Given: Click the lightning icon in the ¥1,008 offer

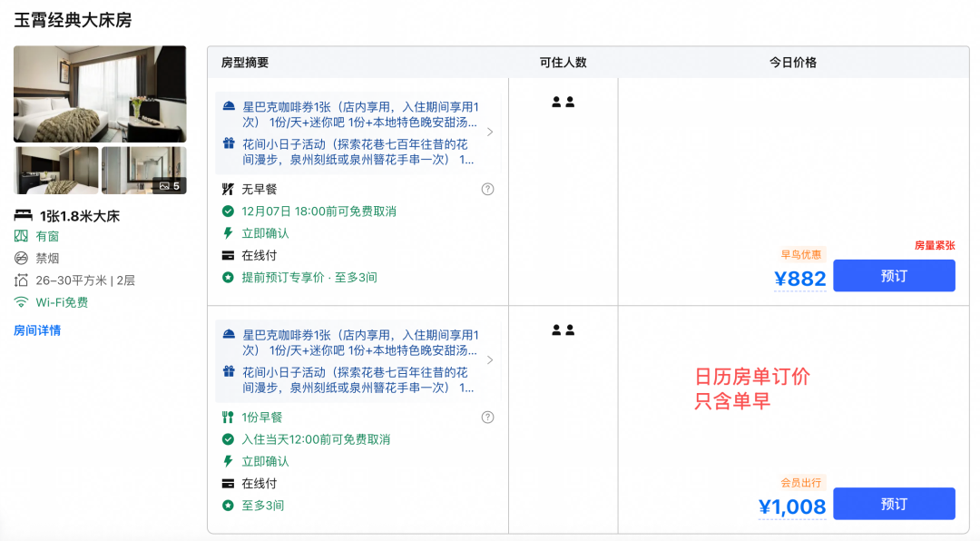Looking at the screenshot, I should pos(228,461).
